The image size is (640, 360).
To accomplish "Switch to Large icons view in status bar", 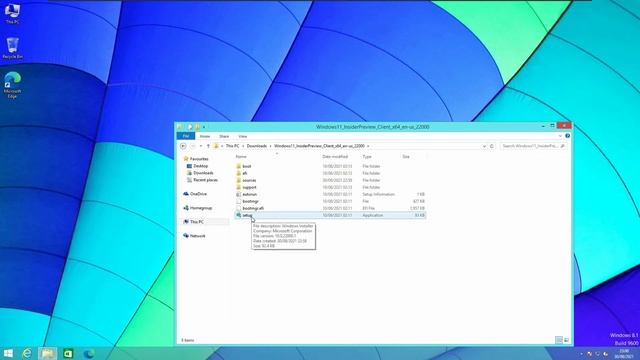I will (x=566, y=340).
